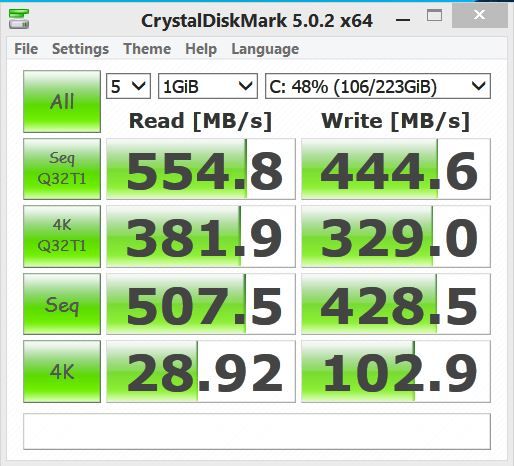Maximize the CrystalDiskMark window
Viewport: 514px width, 466px height.
pos(434,16)
